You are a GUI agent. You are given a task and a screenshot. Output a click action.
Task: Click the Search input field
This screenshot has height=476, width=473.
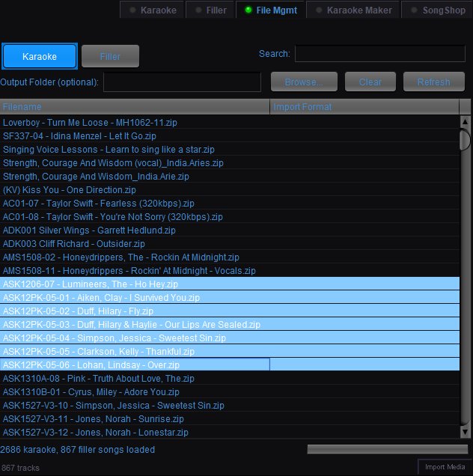coord(379,53)
